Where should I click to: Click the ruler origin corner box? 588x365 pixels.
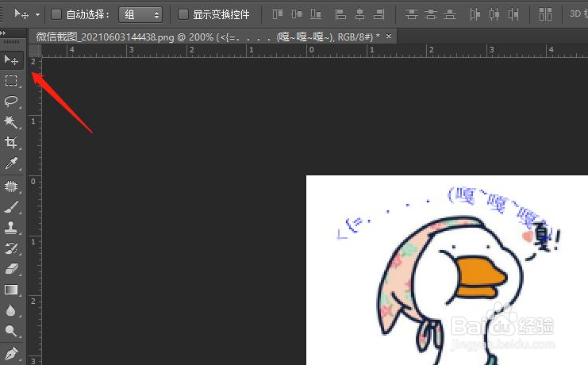(x=34, y=51)
